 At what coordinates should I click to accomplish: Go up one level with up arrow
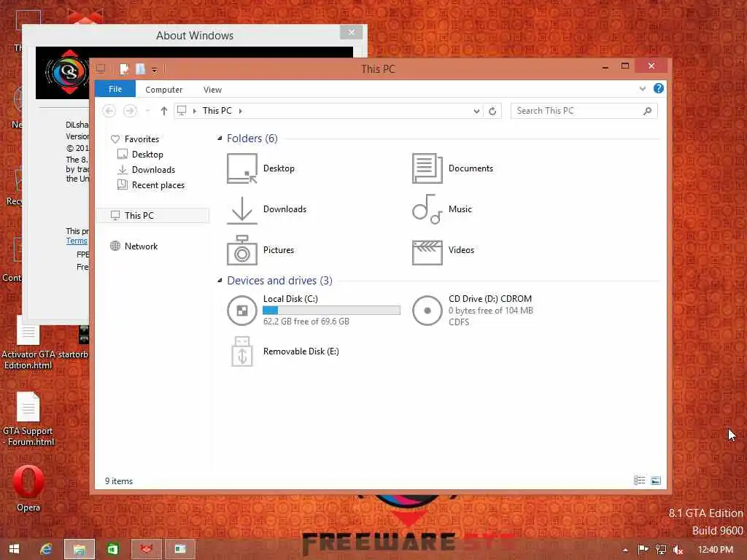pyautogui.click(x=164, y=111)
